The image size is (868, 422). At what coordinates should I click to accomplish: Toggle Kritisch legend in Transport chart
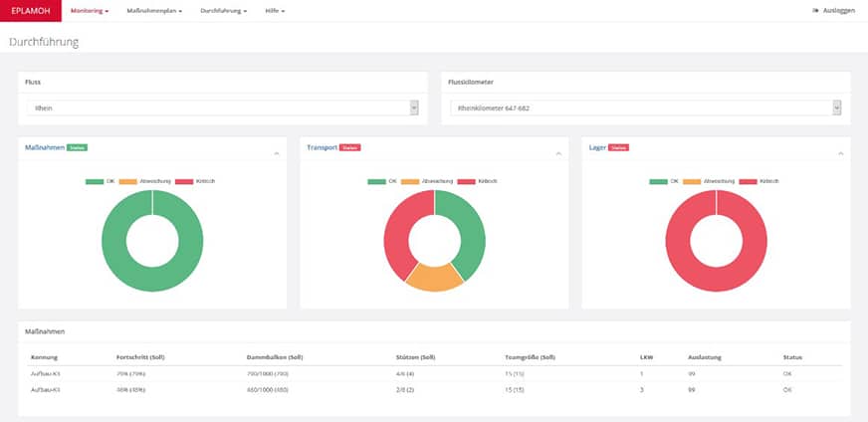(477, 182)
